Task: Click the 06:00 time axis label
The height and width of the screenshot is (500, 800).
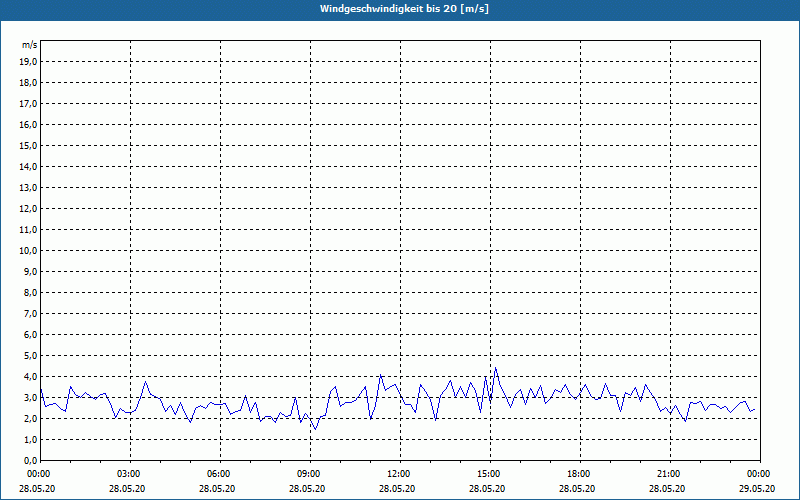Action: pos(220,474)
